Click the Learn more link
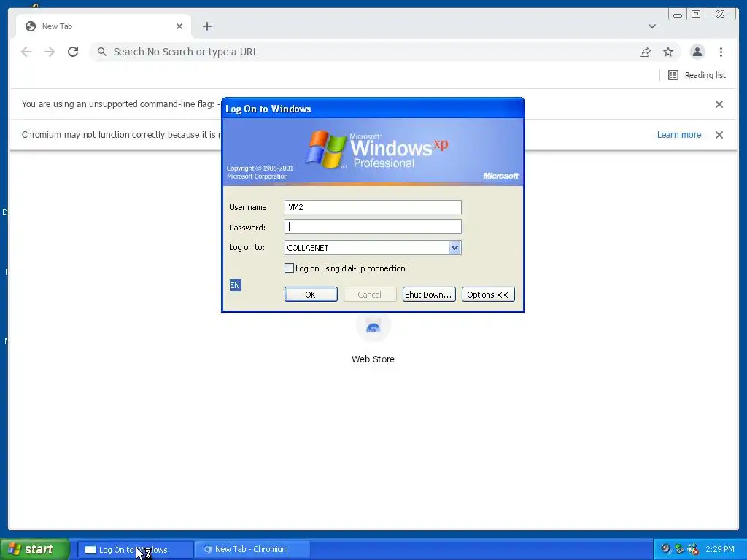 (x=679, y=135)
